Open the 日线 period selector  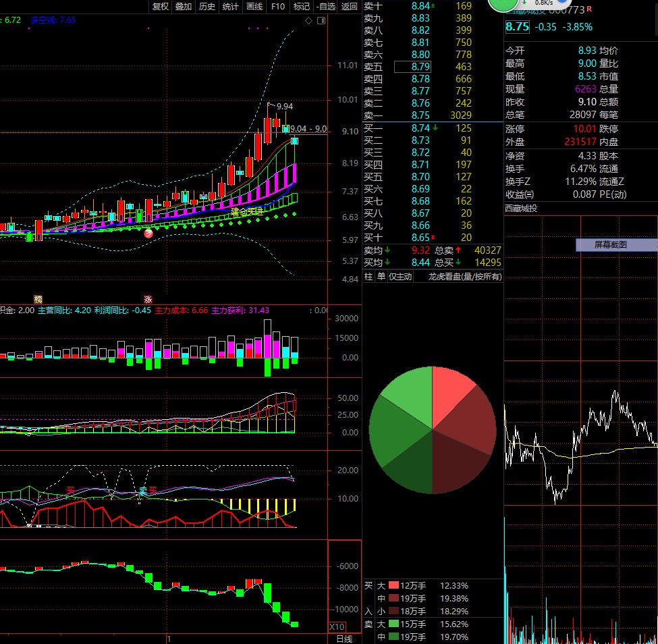[345, 639]
